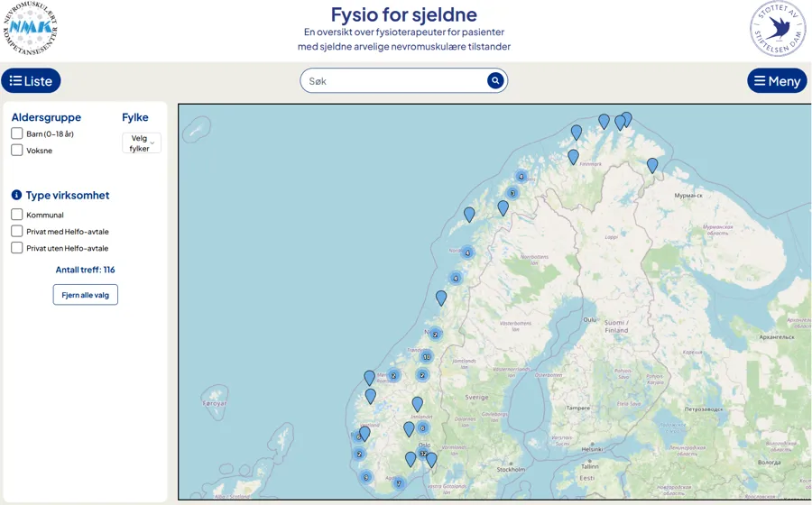
Task: Switch to the Liste view
Action: 32,81
